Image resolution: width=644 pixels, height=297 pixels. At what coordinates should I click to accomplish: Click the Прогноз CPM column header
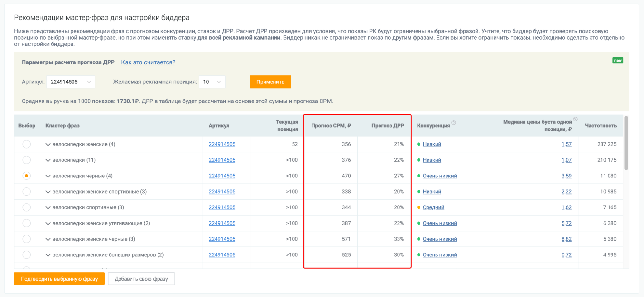(331, 126)
